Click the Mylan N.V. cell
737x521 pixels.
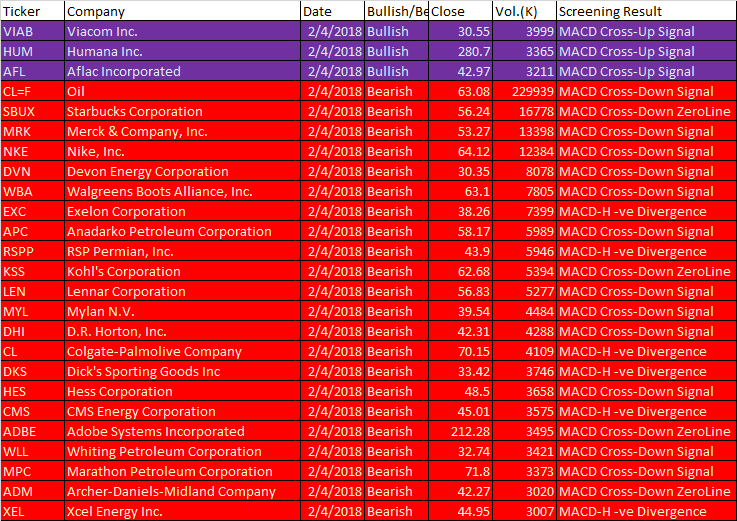[182, 311]
